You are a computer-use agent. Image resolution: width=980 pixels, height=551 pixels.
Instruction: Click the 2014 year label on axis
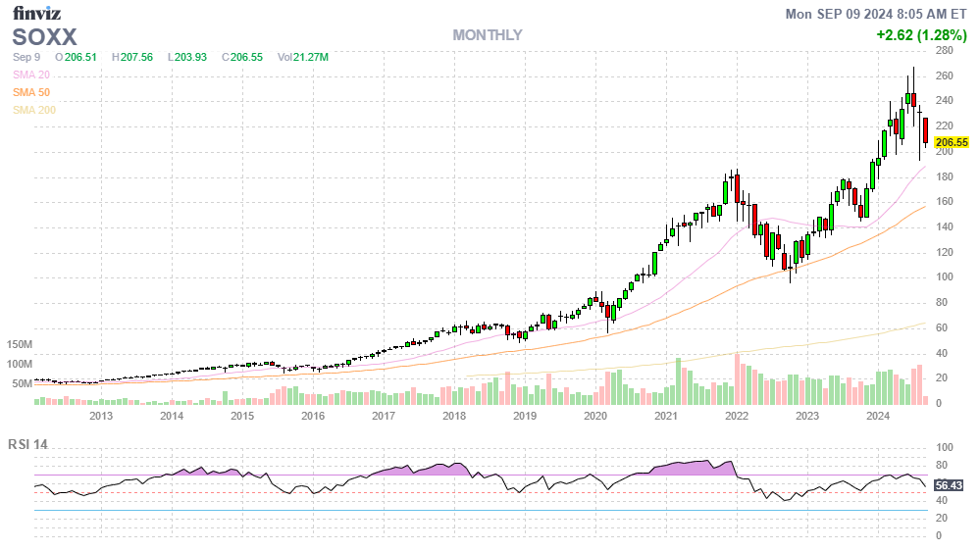click(x=172, y=416)
